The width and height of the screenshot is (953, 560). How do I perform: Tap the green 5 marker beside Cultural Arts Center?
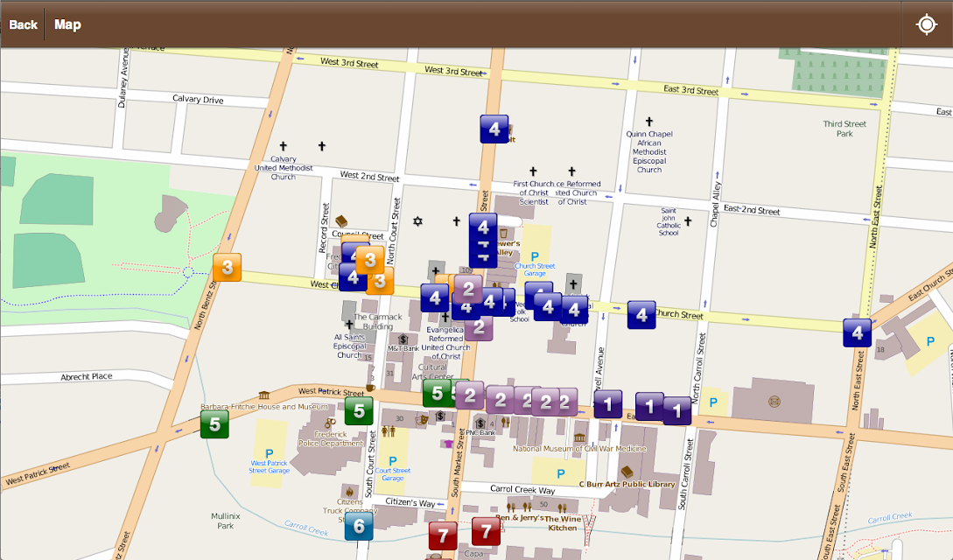[437, 394]
